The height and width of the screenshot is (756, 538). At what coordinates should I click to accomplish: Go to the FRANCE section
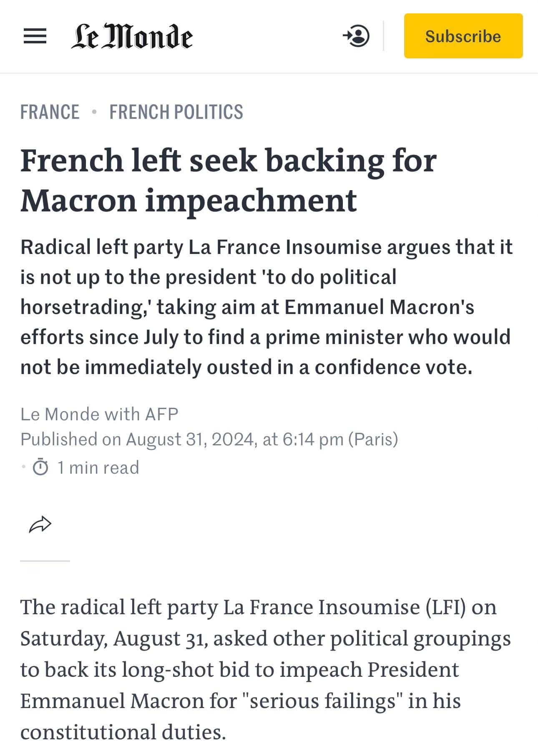click(50, 112)
